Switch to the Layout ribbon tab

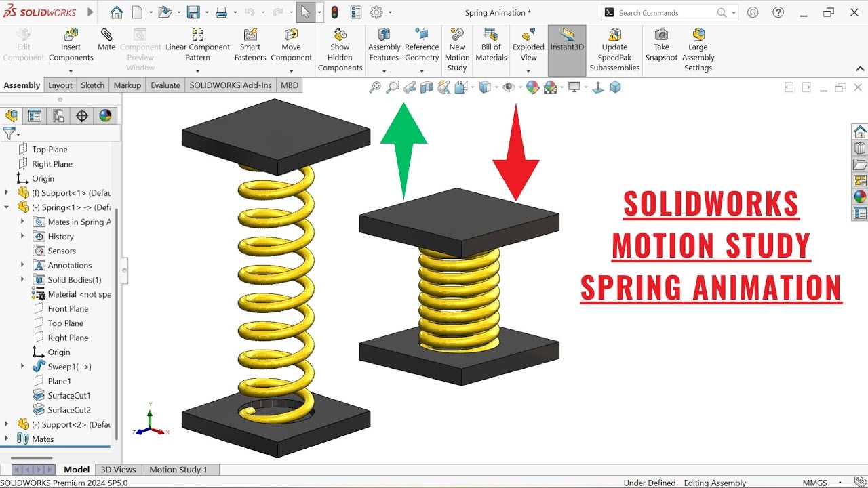tap(60, 85)
